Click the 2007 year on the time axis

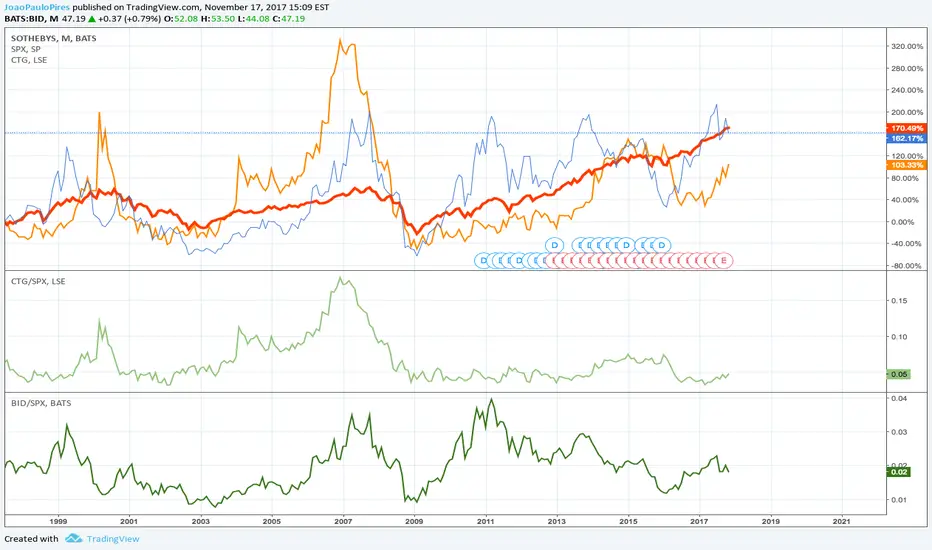(343, 521)
